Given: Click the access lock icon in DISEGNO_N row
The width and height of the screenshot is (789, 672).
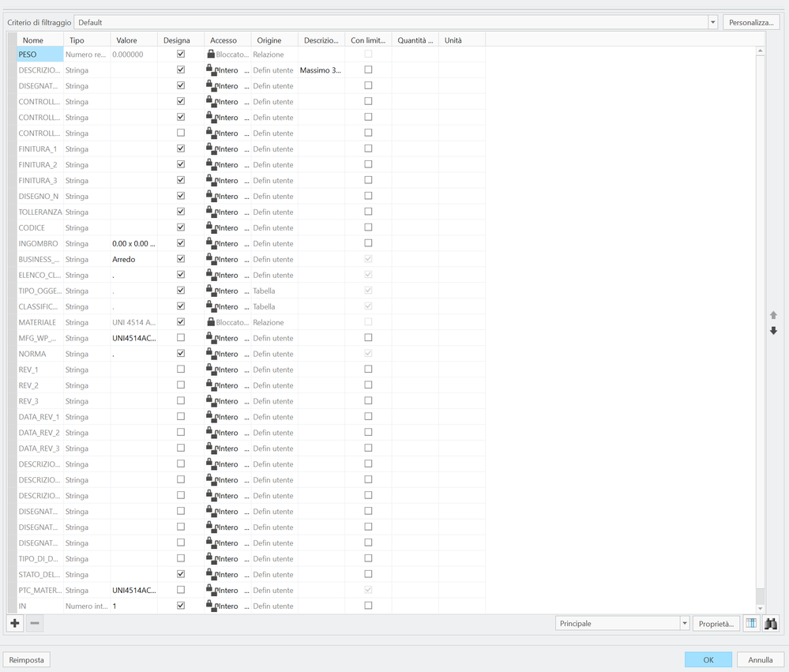Looking at the screenshot, I should pyautogui.click(x=212, y=196).
